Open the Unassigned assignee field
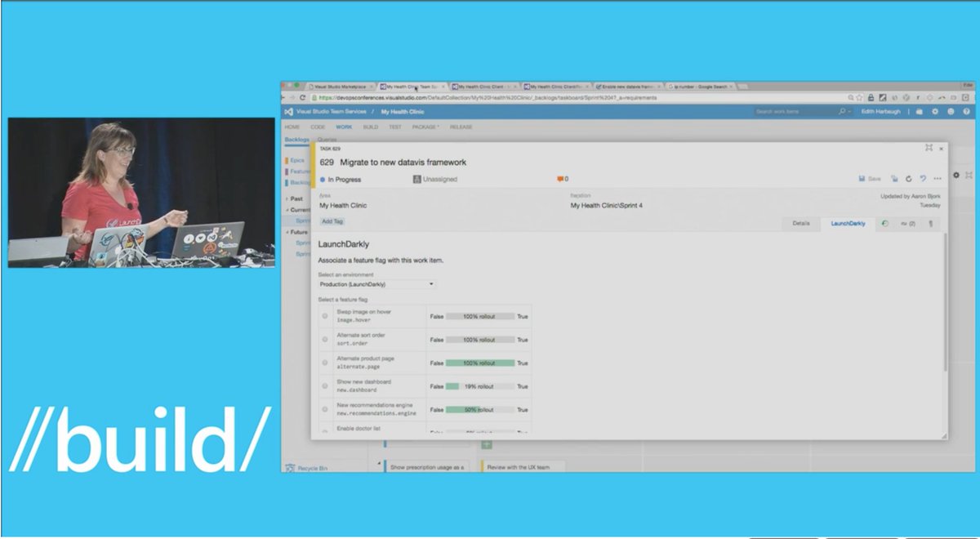 (435, 179)
